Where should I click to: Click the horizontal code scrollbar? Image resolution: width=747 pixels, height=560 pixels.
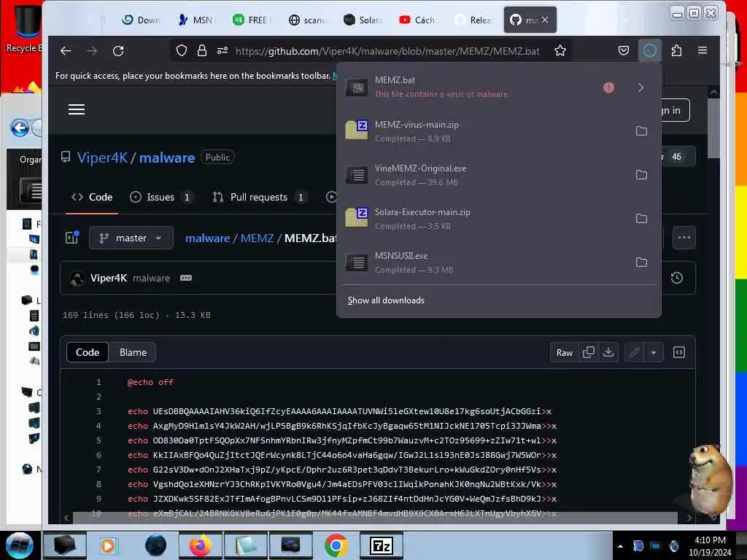point(376,518)
